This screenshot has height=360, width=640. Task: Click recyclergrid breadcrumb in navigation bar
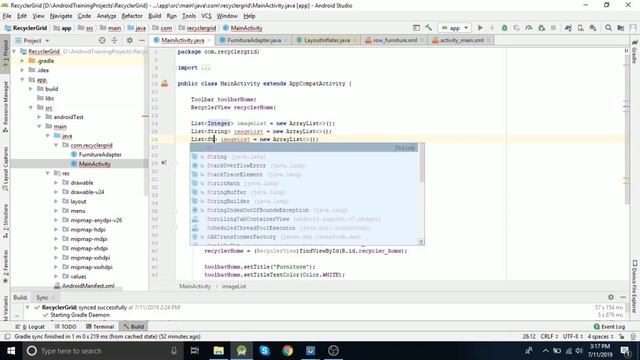197,28
